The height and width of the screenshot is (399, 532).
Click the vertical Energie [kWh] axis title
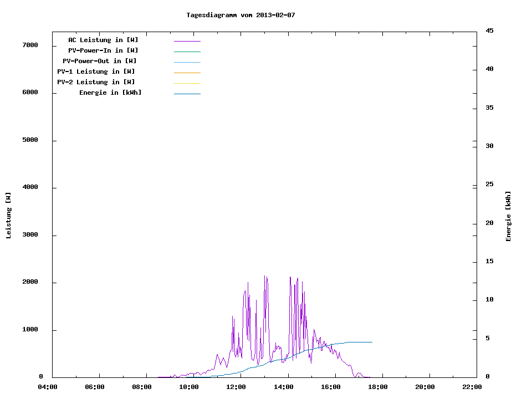[508, 216]
